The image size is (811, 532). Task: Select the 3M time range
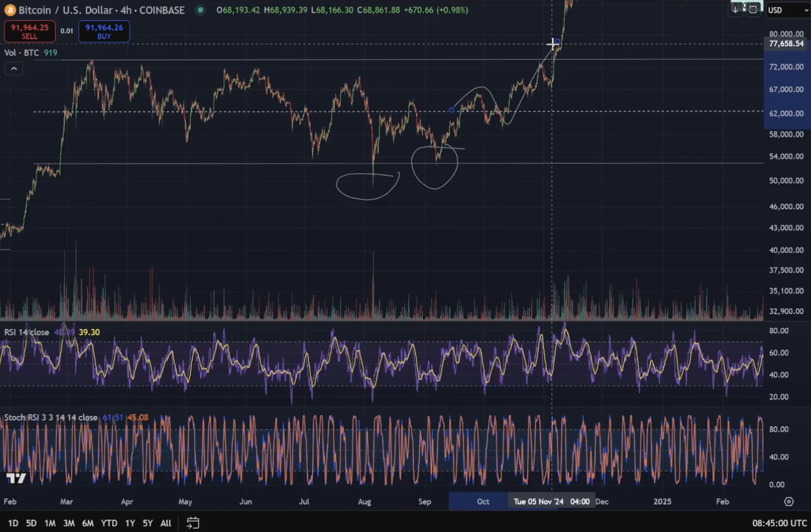[x=69, y=523]
